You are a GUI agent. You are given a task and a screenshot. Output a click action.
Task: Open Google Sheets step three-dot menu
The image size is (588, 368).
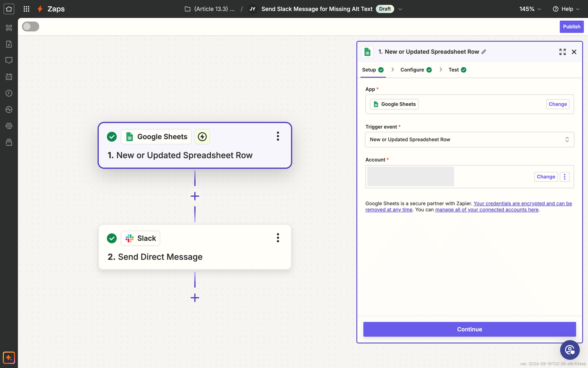click(278, 136)
